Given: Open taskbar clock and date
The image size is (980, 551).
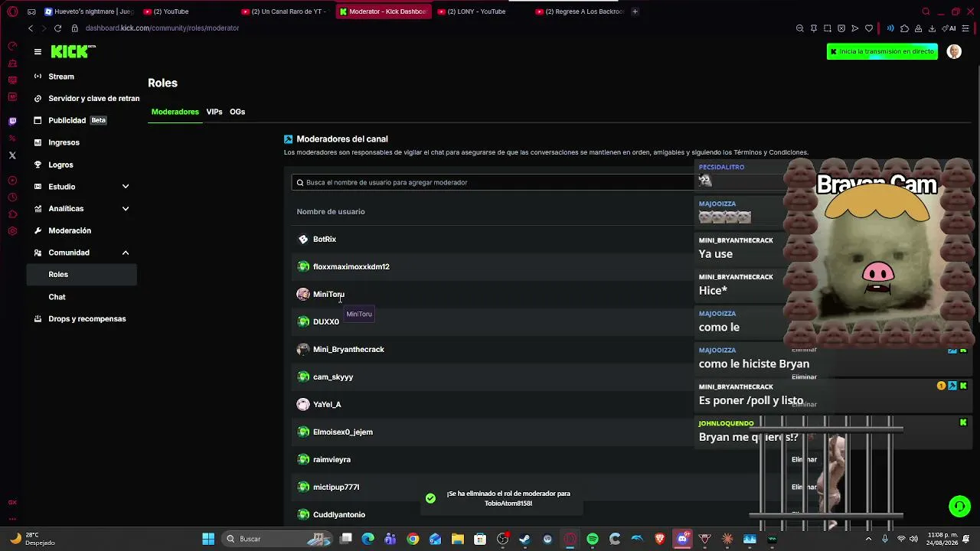Looking at the screenshot, I should [x=942, y=539].
